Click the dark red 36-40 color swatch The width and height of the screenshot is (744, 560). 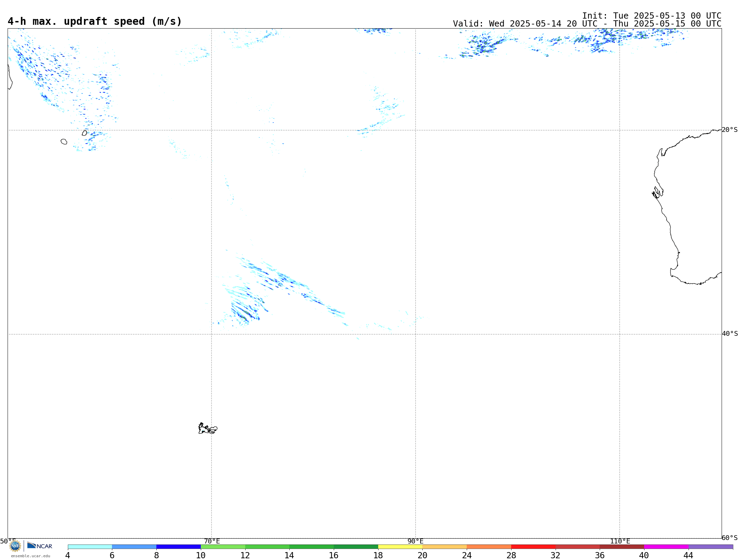pos(622,547)
